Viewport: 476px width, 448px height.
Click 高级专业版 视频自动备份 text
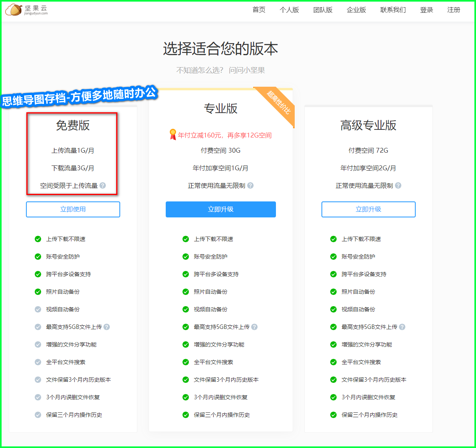pyautogui.click(x=358, y=309)
